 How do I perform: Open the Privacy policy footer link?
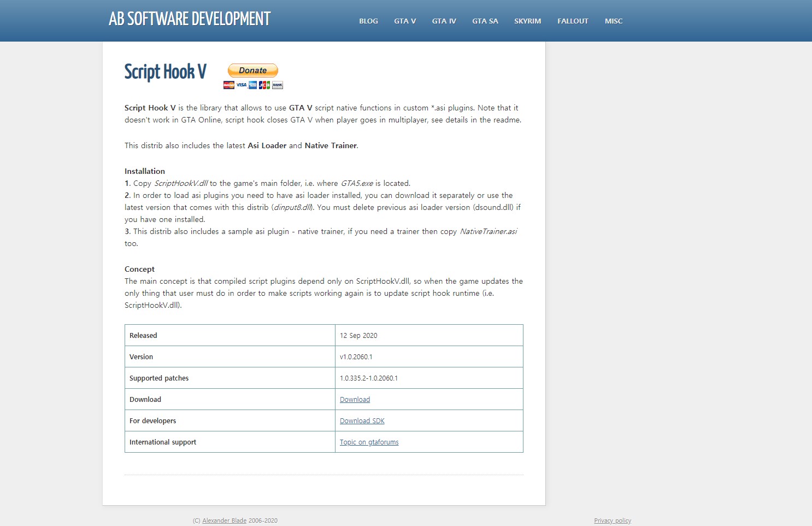[x=613, y=521]
